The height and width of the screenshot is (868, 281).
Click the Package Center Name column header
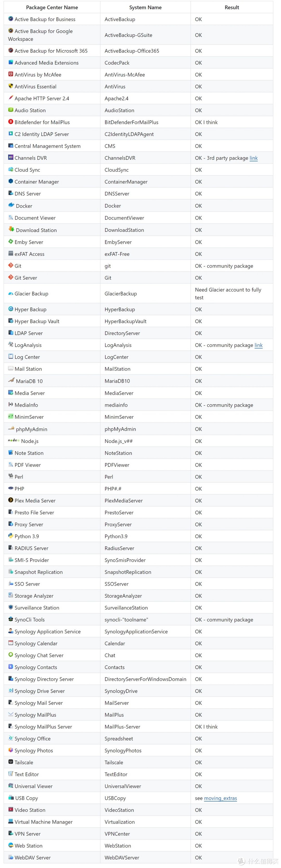click(52, 7)
